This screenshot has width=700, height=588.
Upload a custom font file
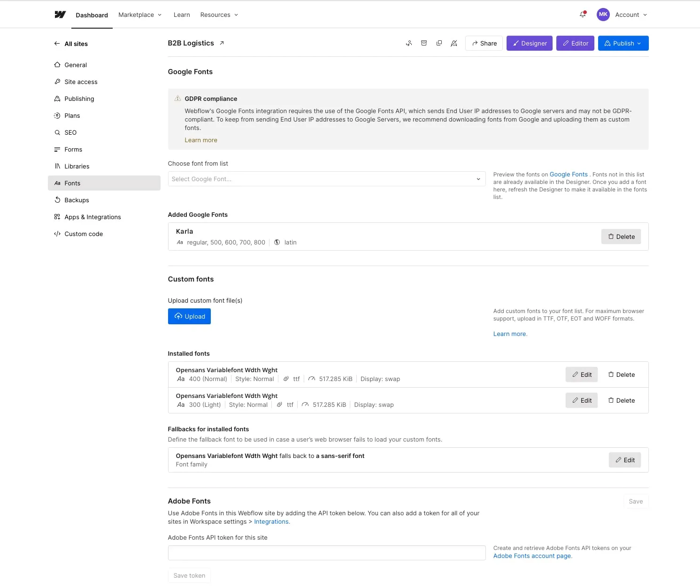pyautogui.click(x=189, y=316)
